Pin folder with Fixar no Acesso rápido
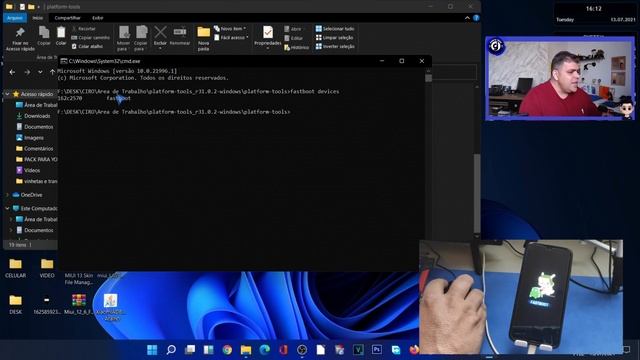The height and width of the screenshot is (360, 640). point(20,38)
